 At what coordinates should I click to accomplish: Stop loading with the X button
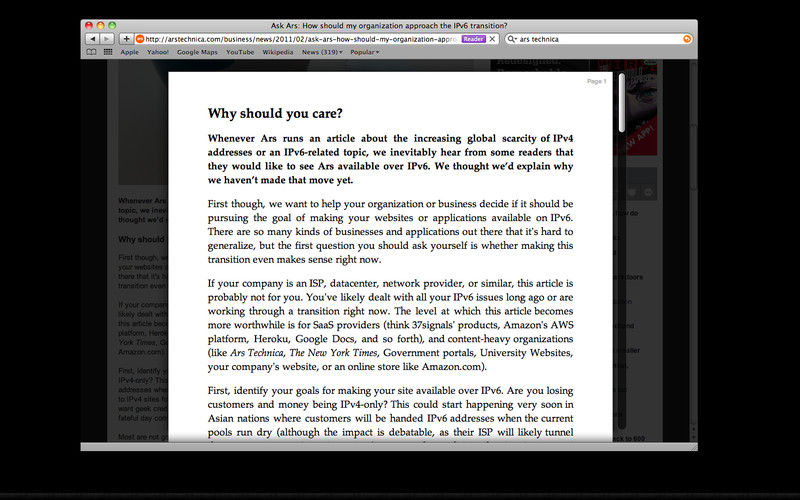[492, 39]
